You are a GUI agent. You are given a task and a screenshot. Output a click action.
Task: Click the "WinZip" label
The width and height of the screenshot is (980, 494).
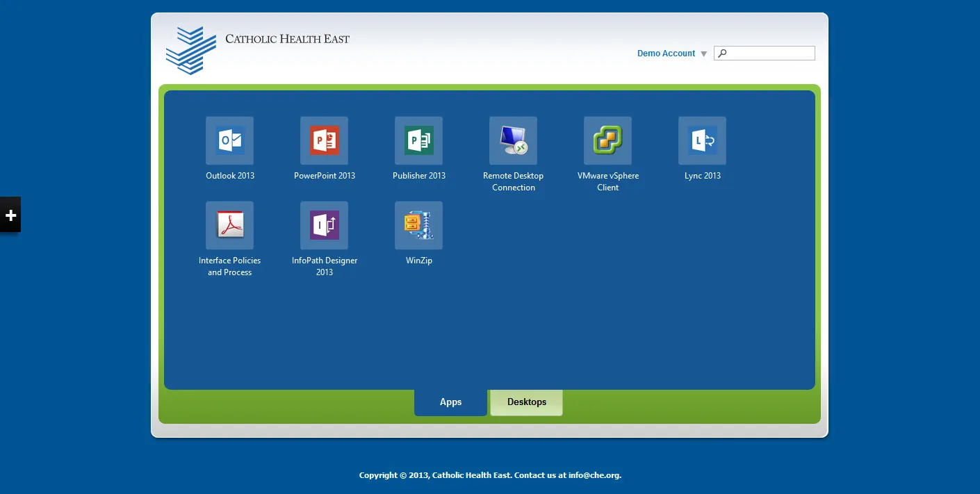419,261
